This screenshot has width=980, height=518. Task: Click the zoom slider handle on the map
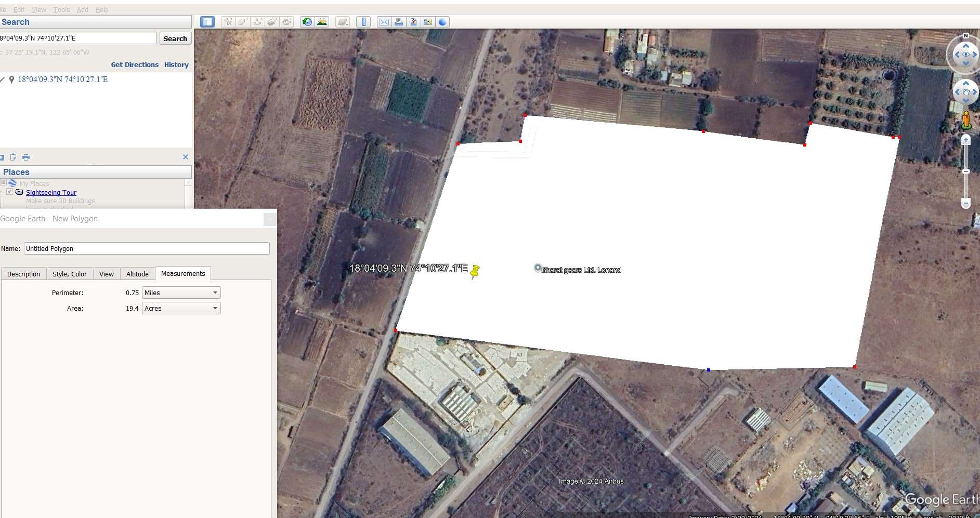(x=966, y=171)
